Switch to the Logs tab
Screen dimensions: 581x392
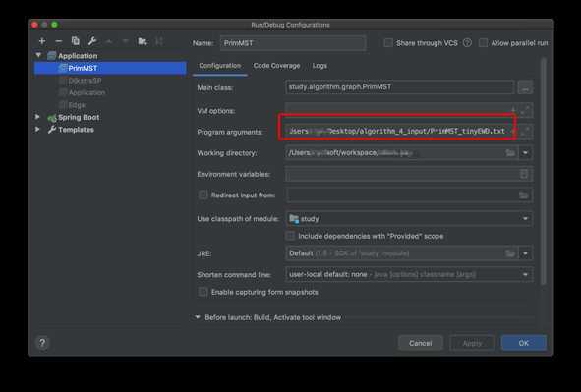(x=320, y=66)
